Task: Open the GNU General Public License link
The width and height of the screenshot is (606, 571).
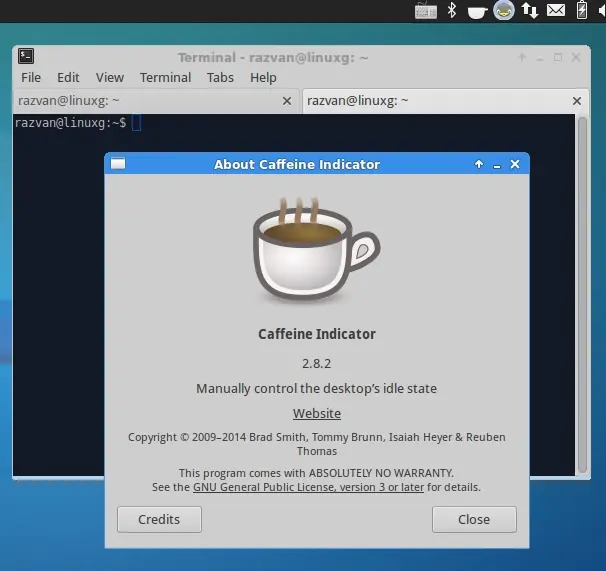Action: pos(308,487)
